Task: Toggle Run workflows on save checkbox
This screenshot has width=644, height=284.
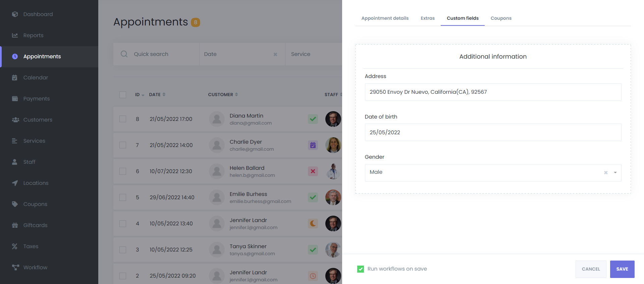Action: (x=361, y=269)
